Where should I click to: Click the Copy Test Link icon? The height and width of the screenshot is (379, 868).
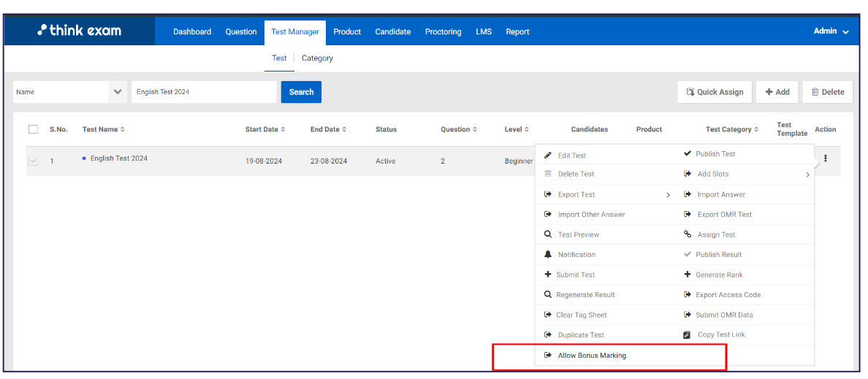point(687,335)
